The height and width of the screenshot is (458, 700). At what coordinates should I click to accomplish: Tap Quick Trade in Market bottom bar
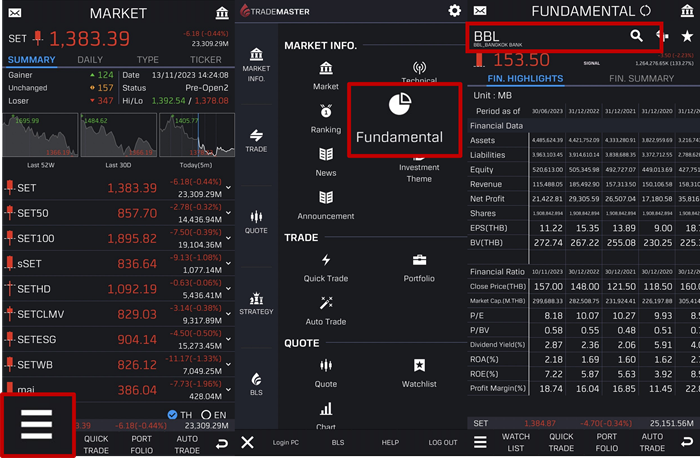[x=96, y=445]
